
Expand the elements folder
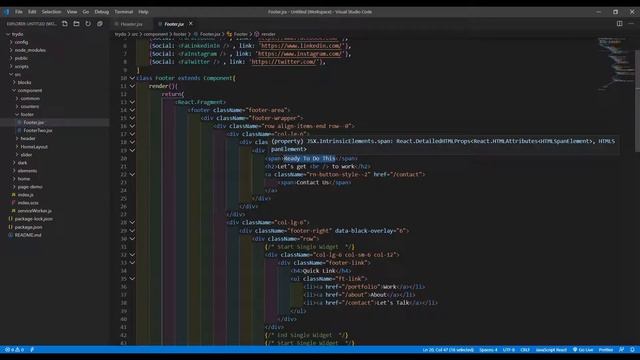27,171
